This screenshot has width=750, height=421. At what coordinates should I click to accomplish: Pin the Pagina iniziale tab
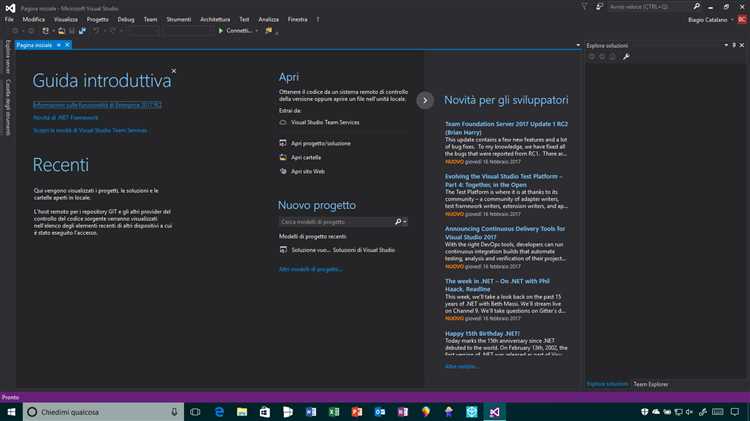coord(59,45)
